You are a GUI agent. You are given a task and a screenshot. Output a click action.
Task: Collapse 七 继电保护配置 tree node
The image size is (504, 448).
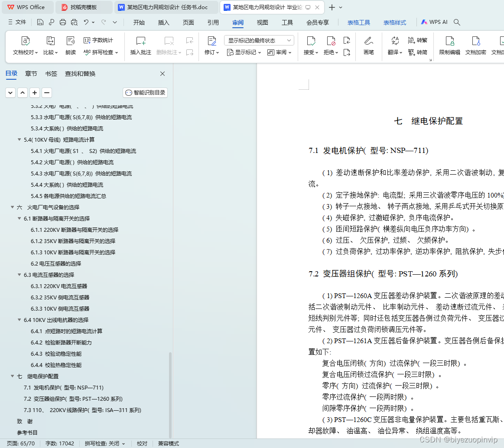pyautogui.click(x=12, y=376)
